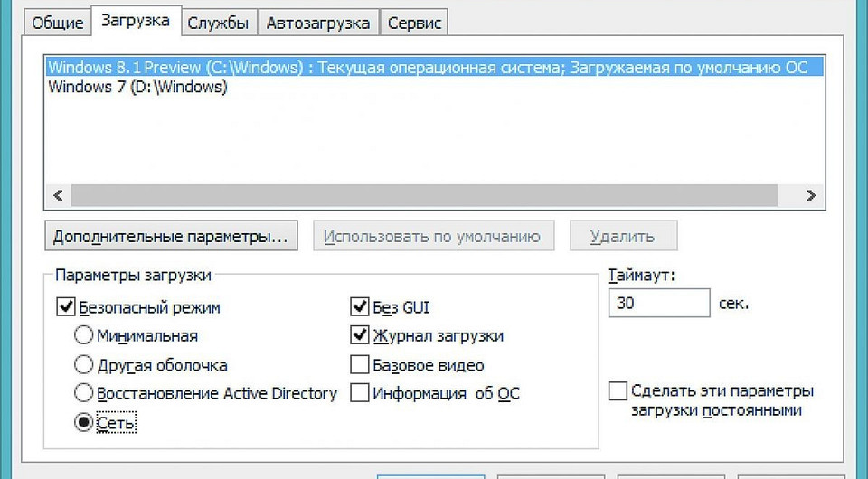Choose the Минимальная radio option
Viewport: 868px width, 479px height.
(x=83, y=335)
